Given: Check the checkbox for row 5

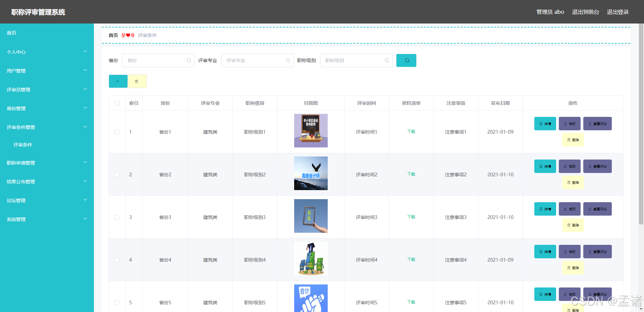Looking at the screenshot, I should pyautogui.click(x=117, y=303).
